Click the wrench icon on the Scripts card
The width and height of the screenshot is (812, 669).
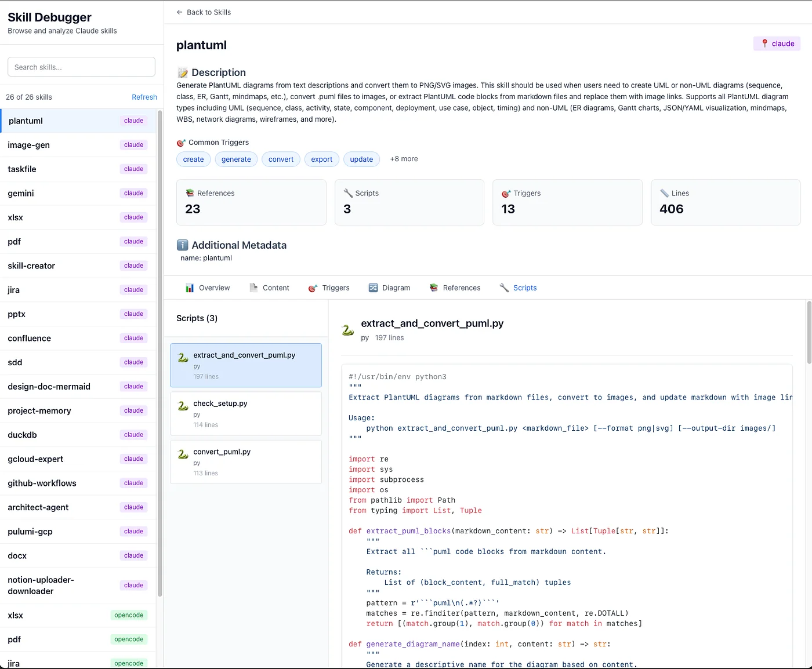click(348, 192)
